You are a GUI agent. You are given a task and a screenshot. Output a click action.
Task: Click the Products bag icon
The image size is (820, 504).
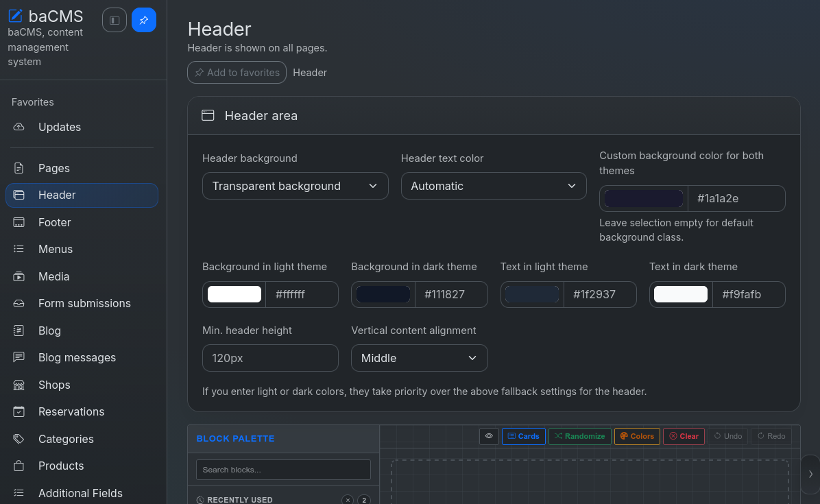coord(19,466)
